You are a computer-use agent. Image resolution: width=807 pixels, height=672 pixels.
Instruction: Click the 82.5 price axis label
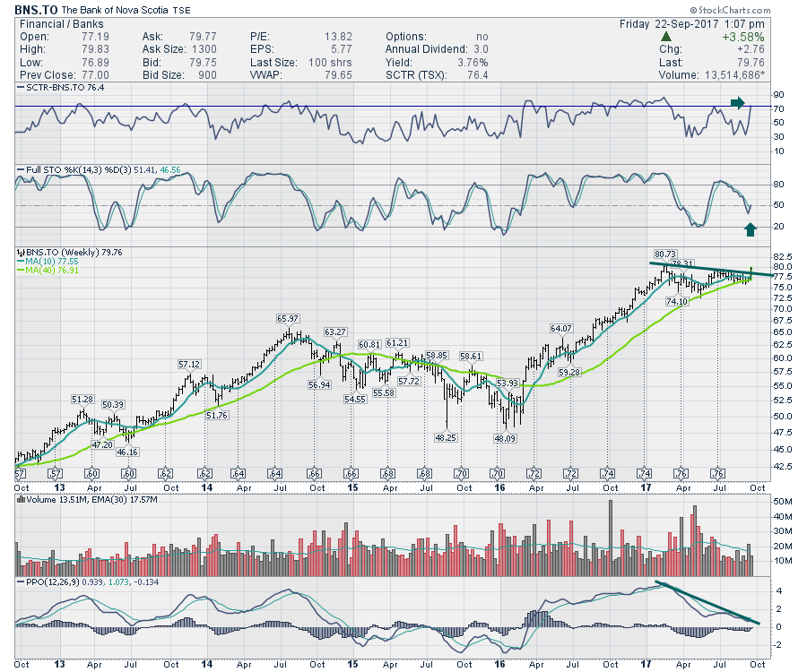[x=782, y=256]
